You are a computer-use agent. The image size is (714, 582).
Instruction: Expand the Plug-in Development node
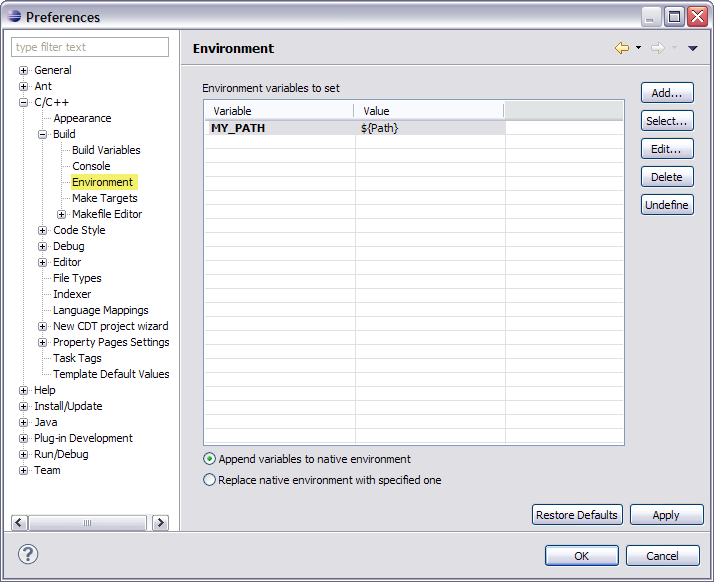(23, 439)
